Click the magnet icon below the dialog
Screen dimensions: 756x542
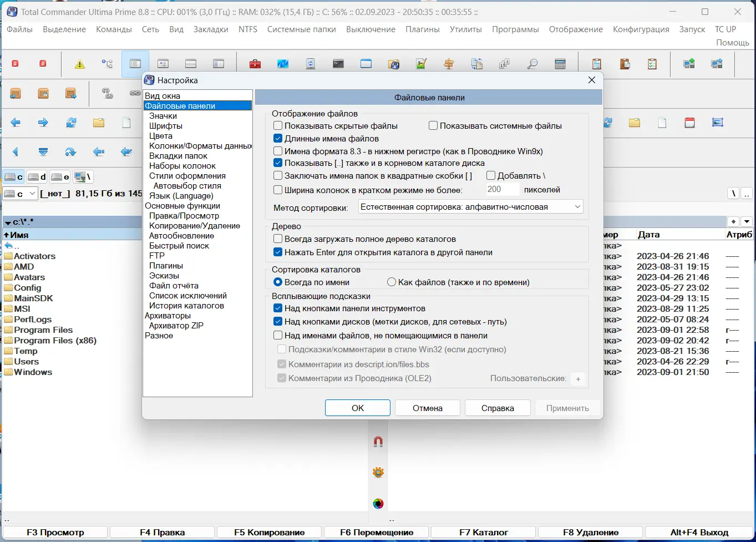point(378,441)
